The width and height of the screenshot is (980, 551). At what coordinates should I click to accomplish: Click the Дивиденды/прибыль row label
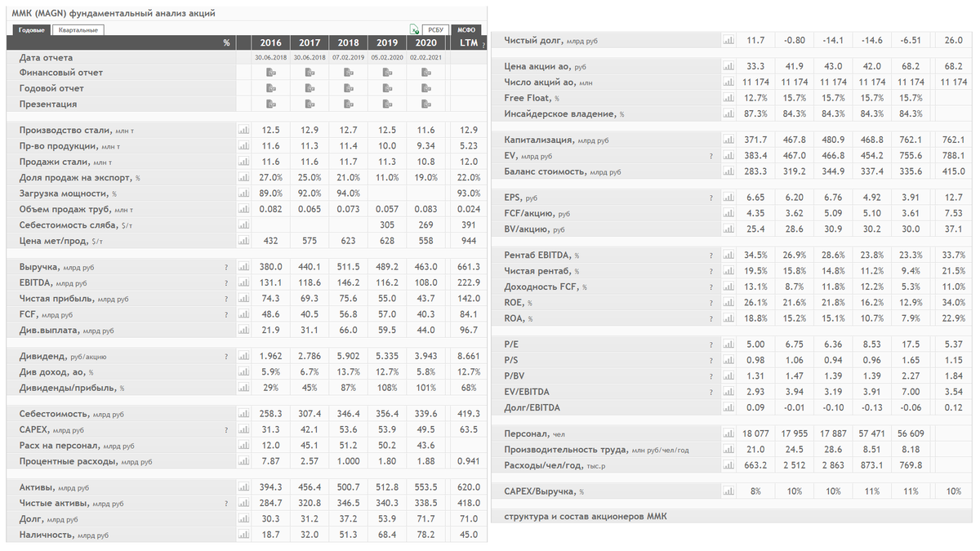pos(72,388)
